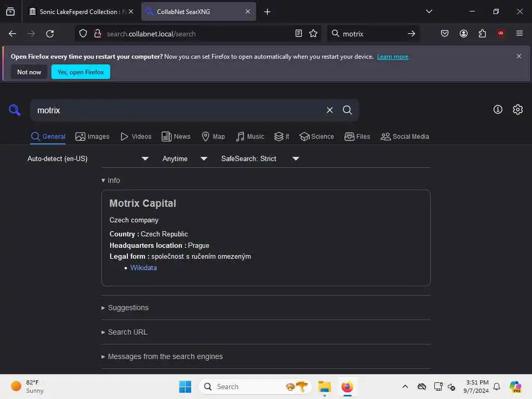532x399 pixels.
Task: Switch to Map category
Action: 213,137
